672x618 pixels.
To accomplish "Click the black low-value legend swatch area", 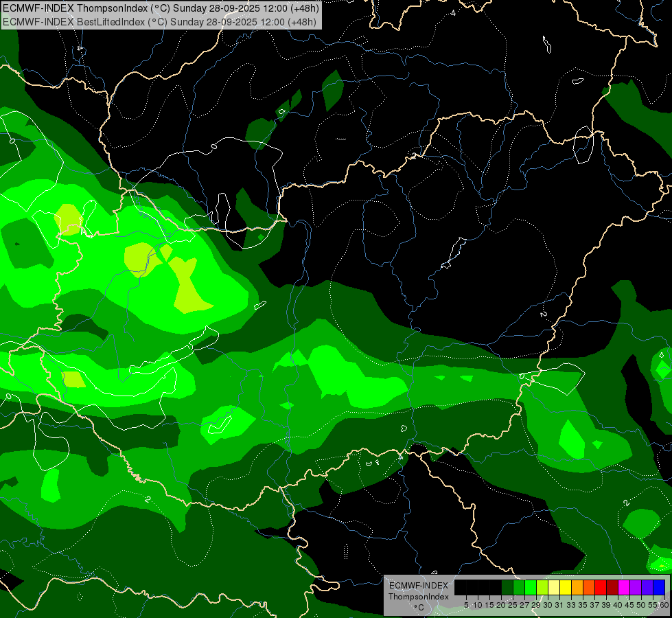I will pos(477,587).
